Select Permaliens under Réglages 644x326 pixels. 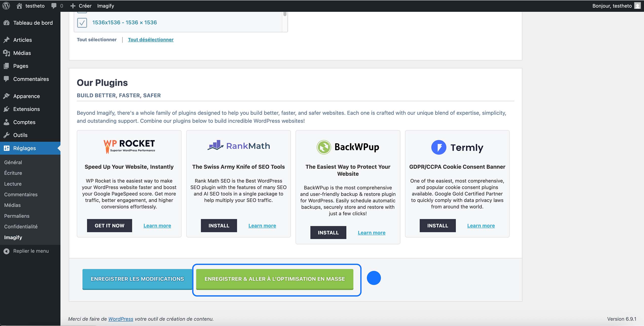click(x=16, y=216)
